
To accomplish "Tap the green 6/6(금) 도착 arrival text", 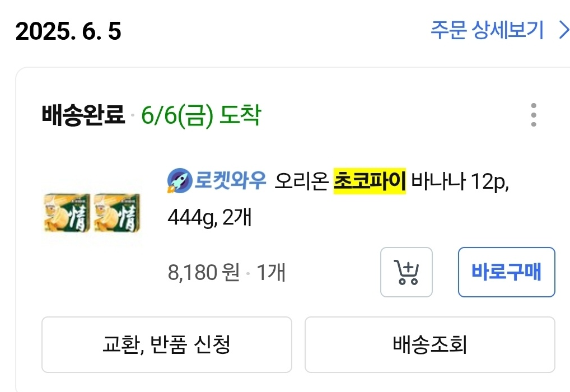I will pos(201,115).
